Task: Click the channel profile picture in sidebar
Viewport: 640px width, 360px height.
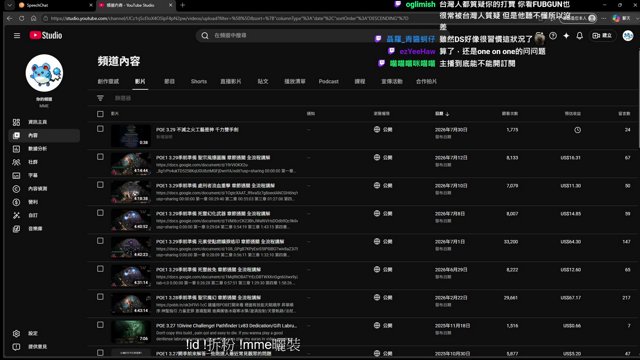Action: click(x=44, y=73)
